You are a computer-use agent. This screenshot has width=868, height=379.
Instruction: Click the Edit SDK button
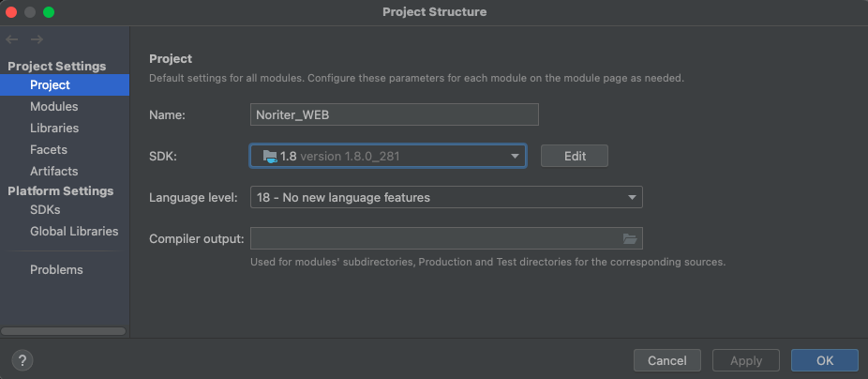pyautogui.click(x=575, y=156)
